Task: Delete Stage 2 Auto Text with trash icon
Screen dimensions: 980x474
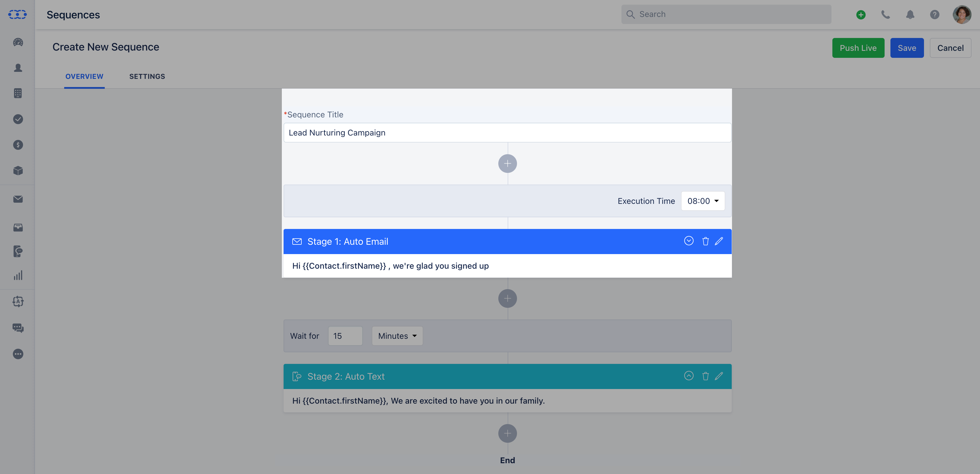Action: point(705,376)
